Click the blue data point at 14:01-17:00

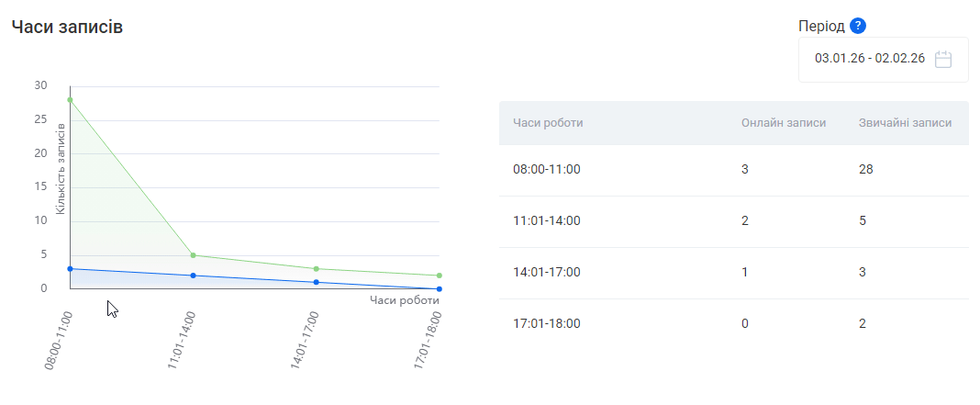316,282
